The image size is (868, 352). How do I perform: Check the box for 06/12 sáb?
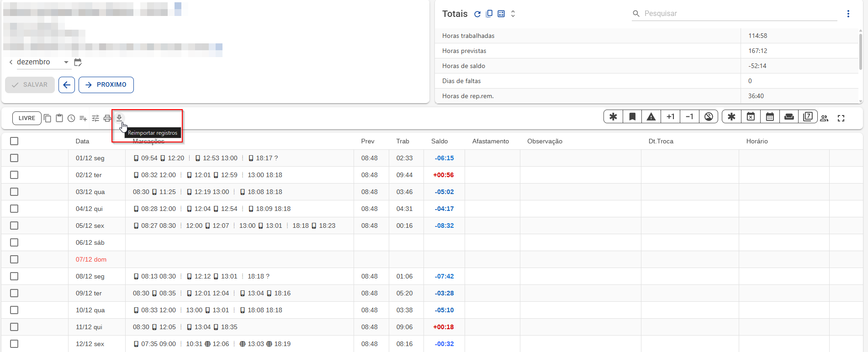pyautogui.click(x=14, y=242)
